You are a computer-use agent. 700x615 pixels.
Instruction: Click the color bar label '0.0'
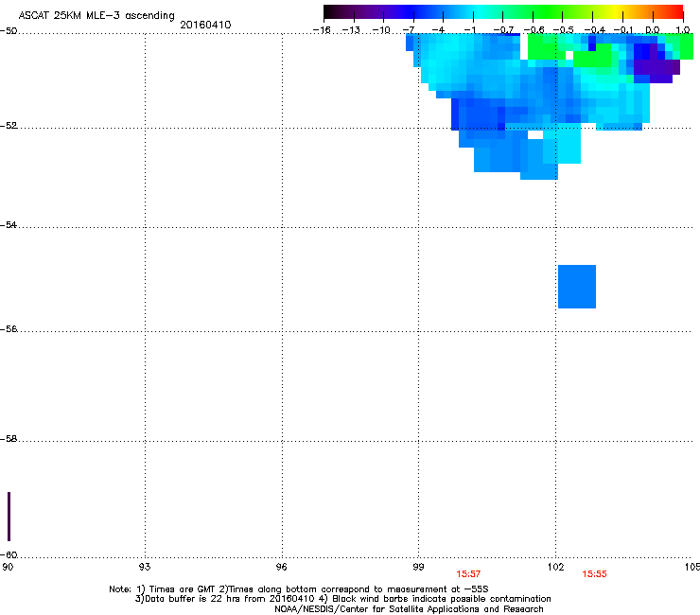point(653,30)
